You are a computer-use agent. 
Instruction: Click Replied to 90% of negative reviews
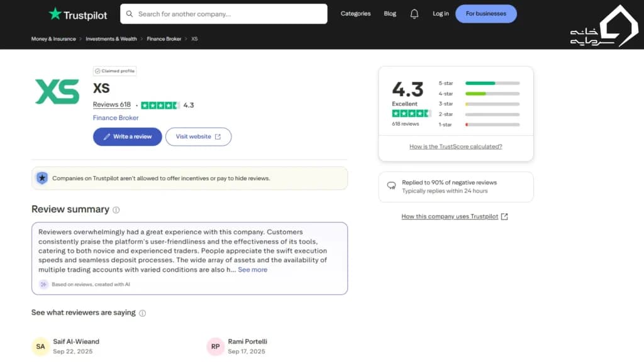pyautogui.click(x=449, y=183)
